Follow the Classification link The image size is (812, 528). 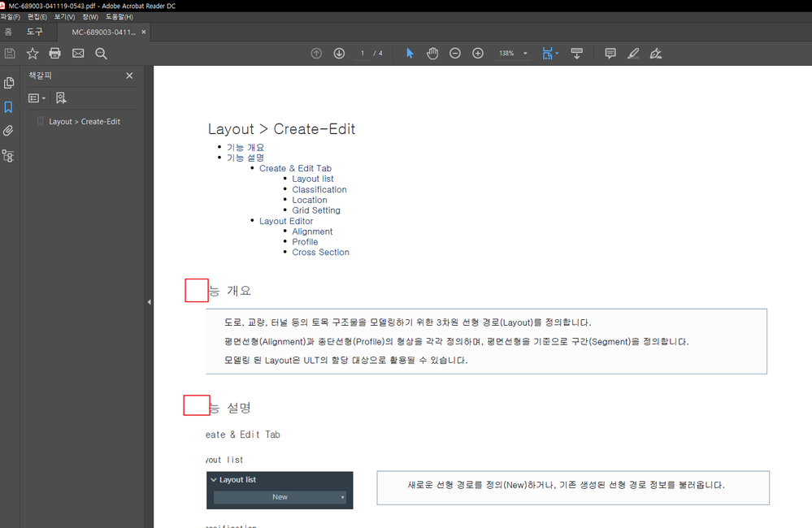coord(319,189)
